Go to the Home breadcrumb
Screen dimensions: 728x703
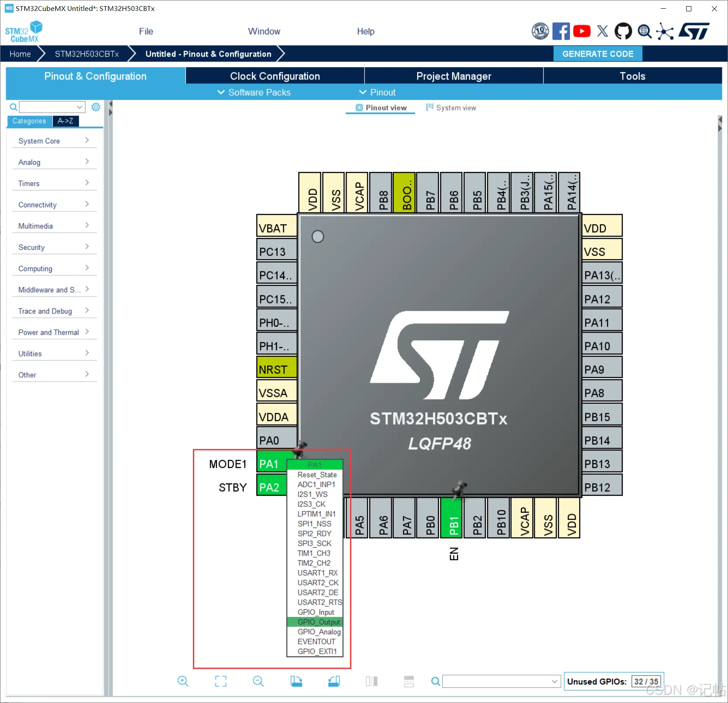tap(20, 54)
